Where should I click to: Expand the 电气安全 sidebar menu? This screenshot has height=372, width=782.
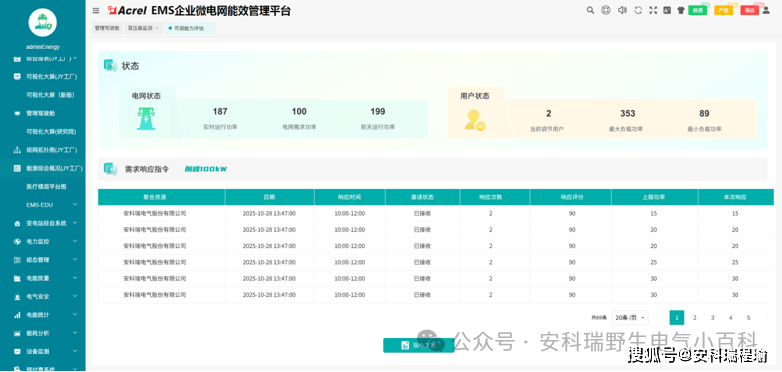[x=43, y=297]
